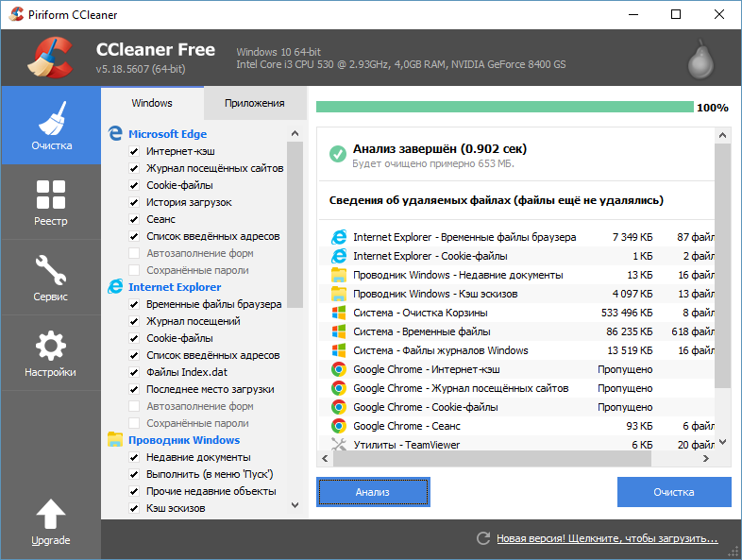This screenshot has width=742, height=560.
Task: Enable Edge Автозаполнение форм checkbox
Action: (x=134, y=253)
